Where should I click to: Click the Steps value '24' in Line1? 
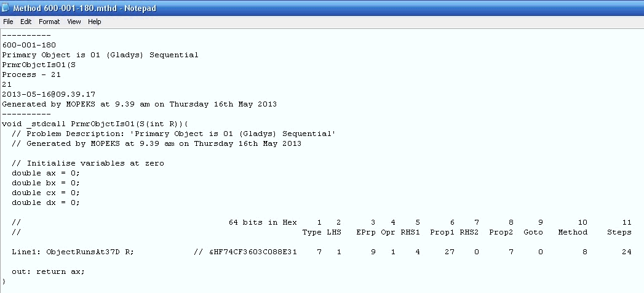tap(627, 252)
